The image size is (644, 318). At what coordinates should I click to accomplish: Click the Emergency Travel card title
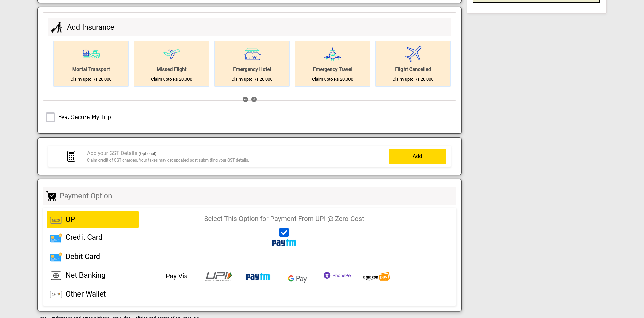click(x=333, y=69)
